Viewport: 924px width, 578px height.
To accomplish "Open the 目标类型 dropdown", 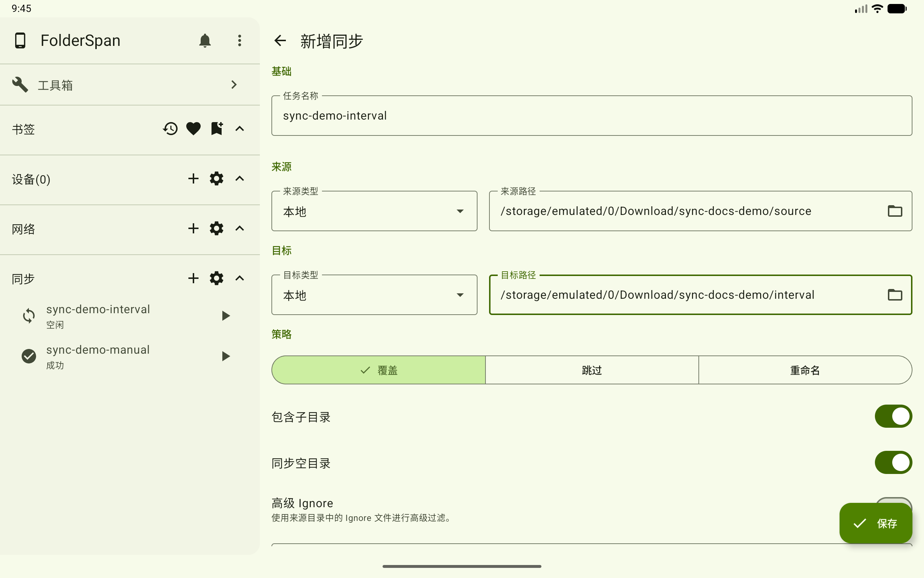I will (374, 295).
